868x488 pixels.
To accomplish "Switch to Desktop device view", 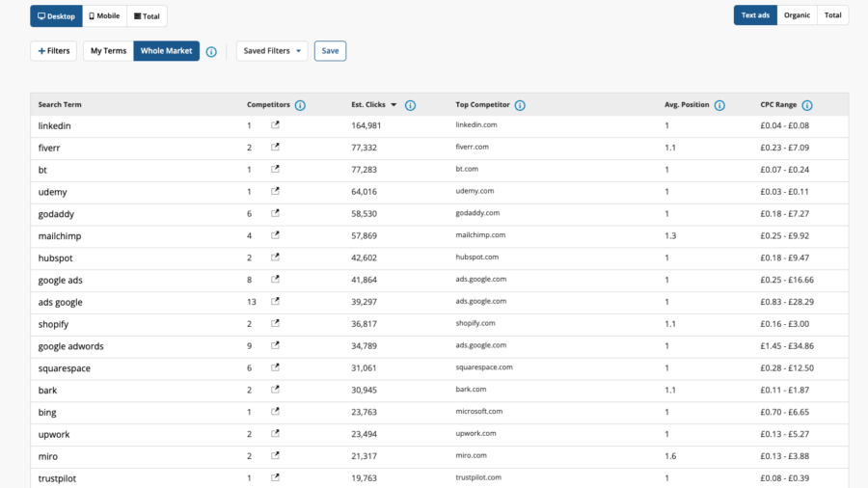I will pyautogui.click(x=57, y=16).
